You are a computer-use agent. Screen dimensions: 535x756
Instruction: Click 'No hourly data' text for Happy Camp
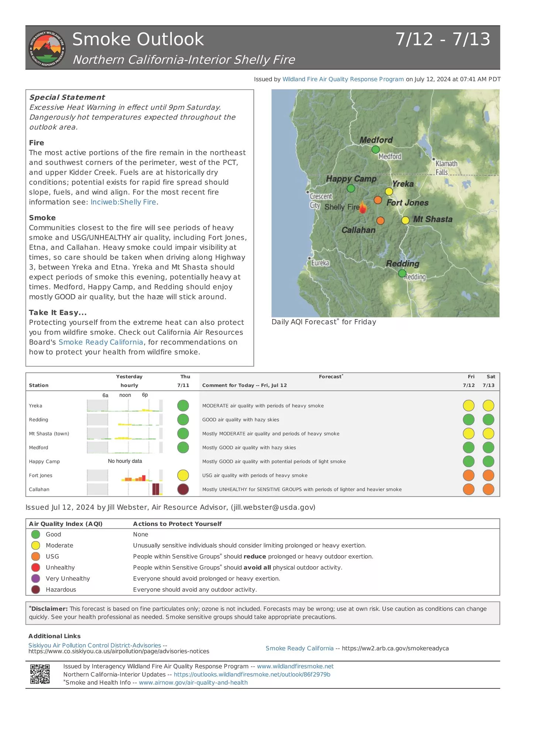coord(125,461)
